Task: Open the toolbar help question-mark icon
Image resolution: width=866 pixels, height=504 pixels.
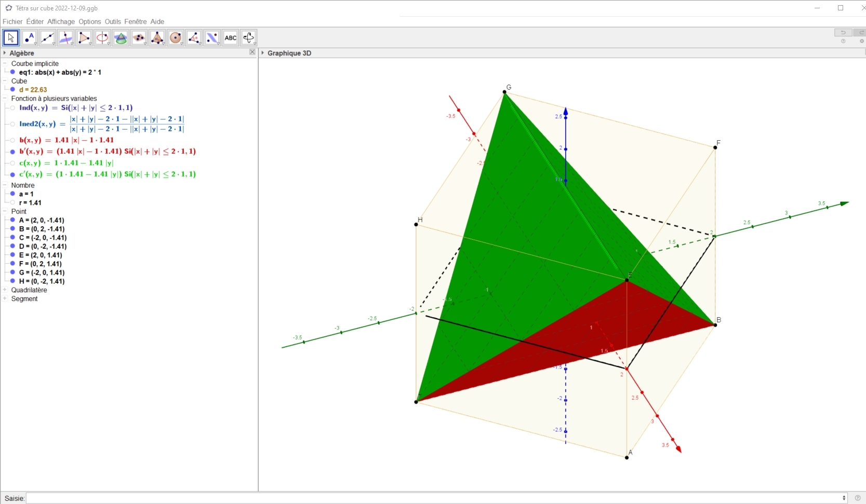Action: coord(843,42)
